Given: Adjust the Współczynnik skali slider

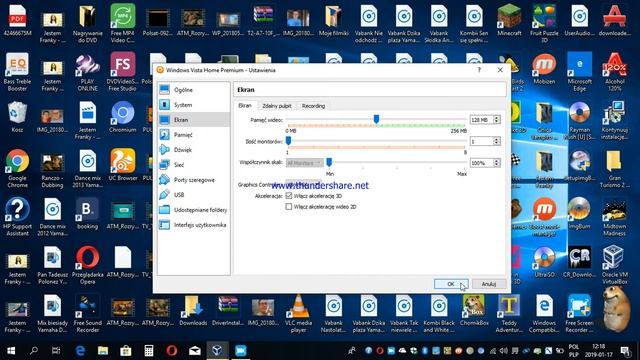Looking at the screenshot, I should tap(329, 162).
